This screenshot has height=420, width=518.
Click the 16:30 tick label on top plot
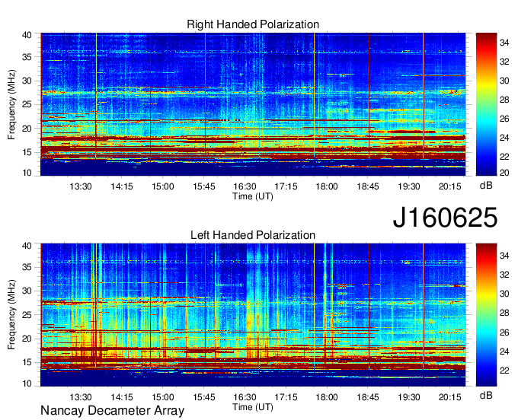point(245,186)
